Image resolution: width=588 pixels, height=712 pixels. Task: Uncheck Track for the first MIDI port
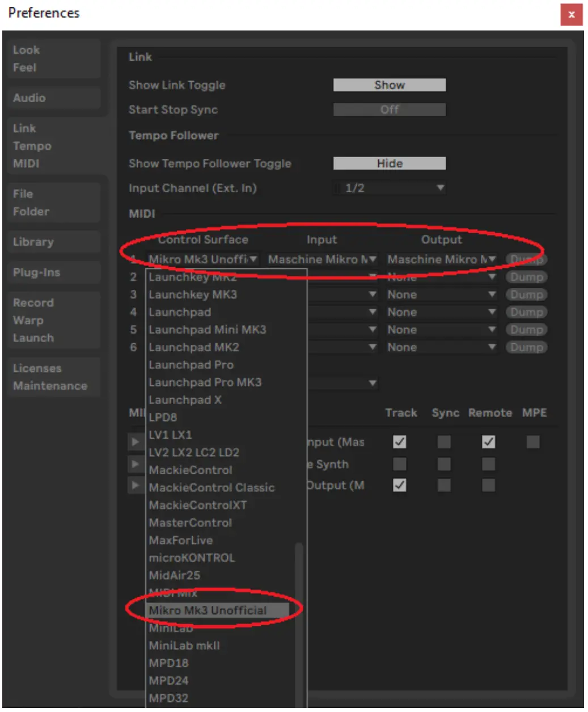(400, 442)
